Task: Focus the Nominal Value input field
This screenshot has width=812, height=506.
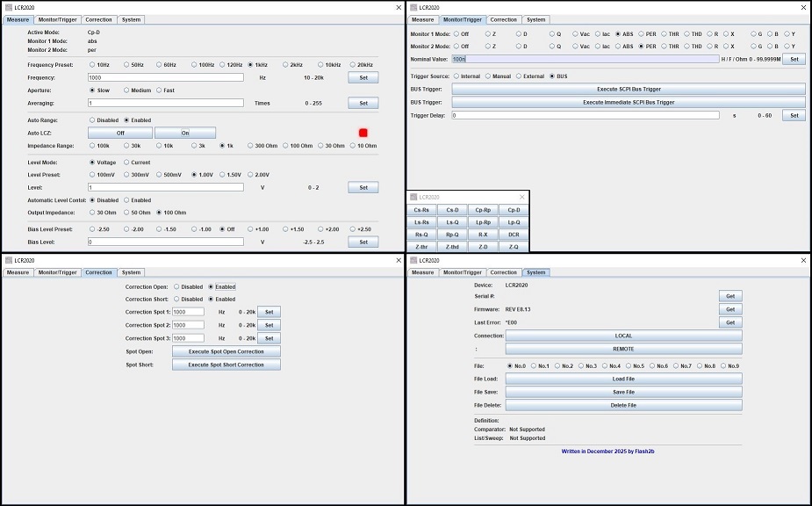Action: coord(586,59)
